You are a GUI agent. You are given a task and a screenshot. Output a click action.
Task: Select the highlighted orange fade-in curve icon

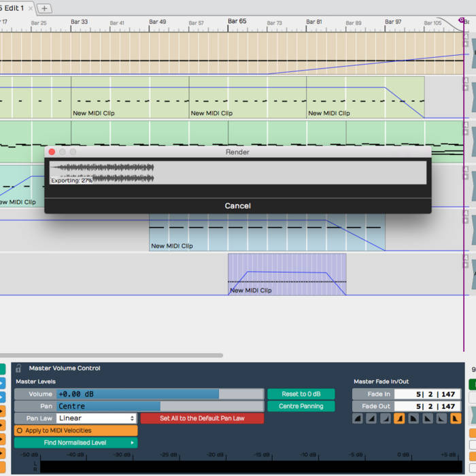pos(399,419)
